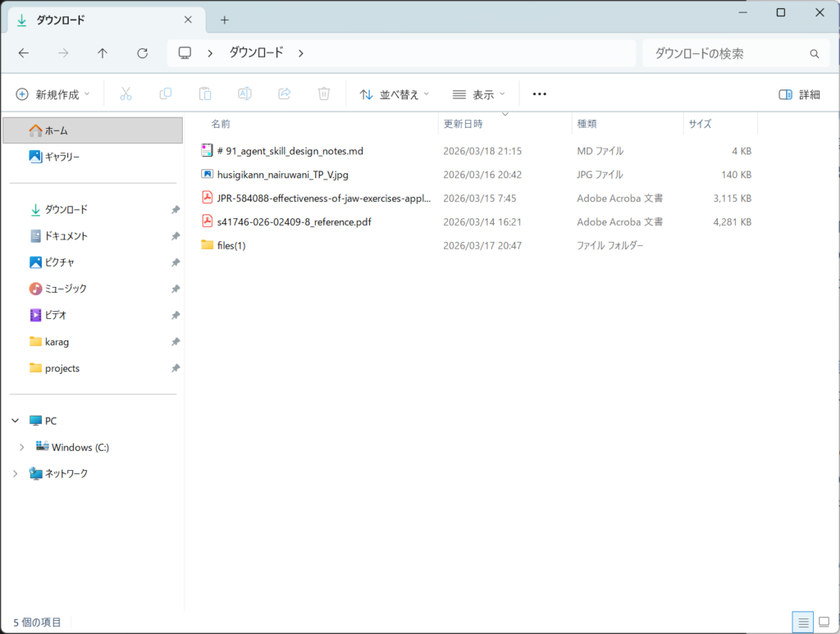
Task: Switch to details list view layout
Action: click(804, 622)
